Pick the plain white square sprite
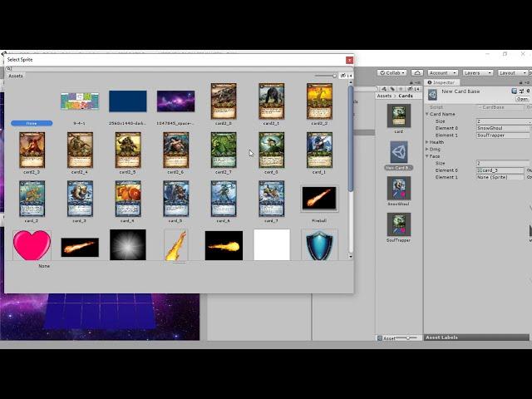 click(x=272, y=244)
